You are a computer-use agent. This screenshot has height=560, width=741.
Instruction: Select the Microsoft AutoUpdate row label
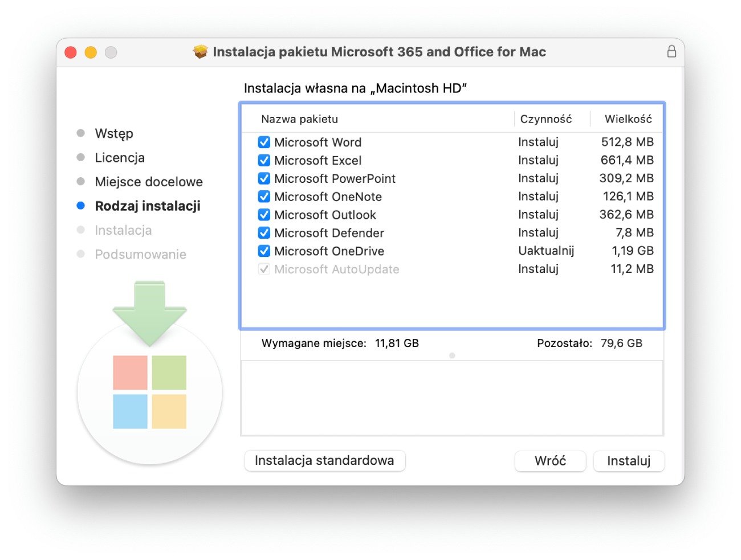pos(336,269)
